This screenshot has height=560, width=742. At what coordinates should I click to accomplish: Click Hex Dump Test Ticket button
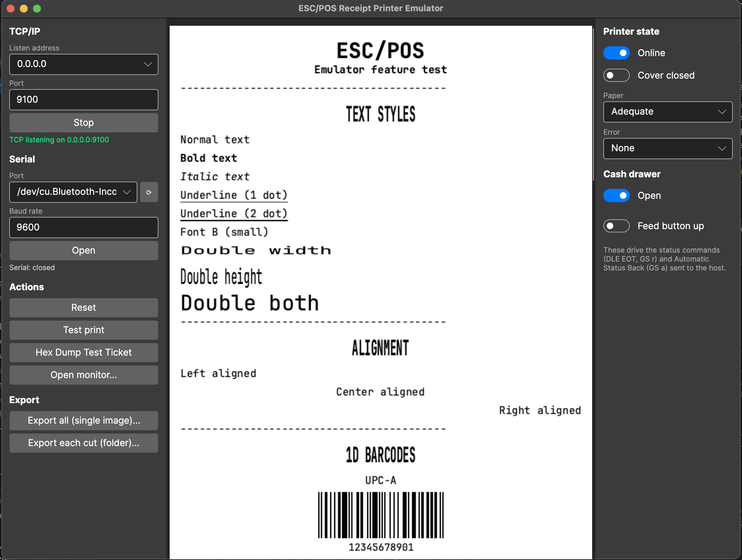click(84, 353)
